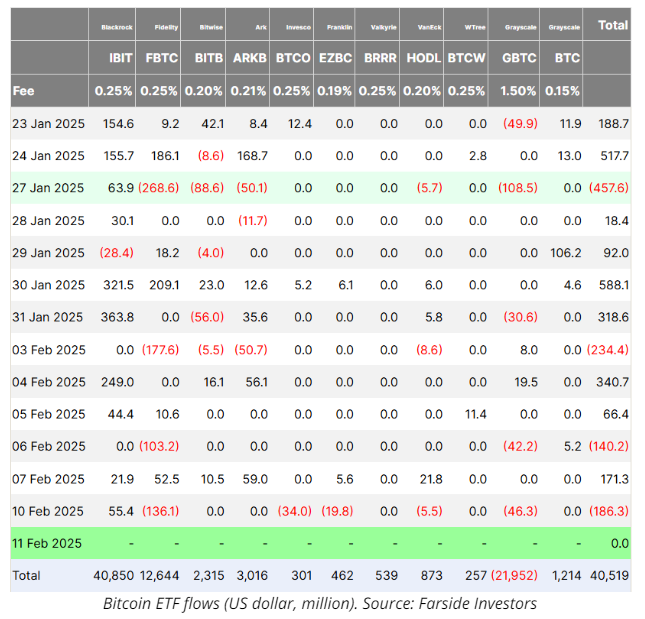
Task: Select the 0.15% BTC fee cell
Action: (x=562, y=91)
